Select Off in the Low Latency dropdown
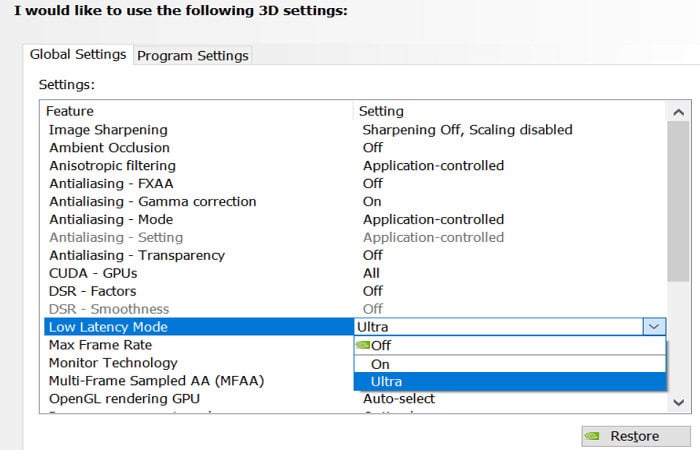700x450 pixels. click(x=510, y=345)
